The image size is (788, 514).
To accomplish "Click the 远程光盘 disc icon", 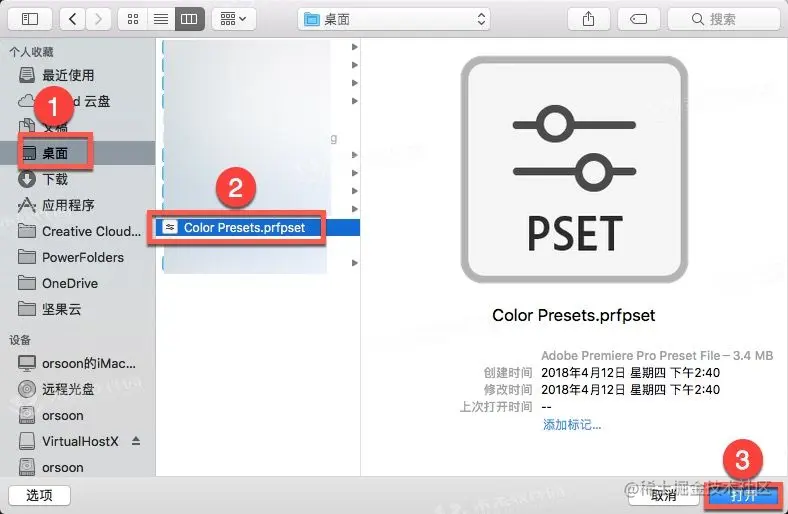I will pyautogui.click(x=27, y=388).
